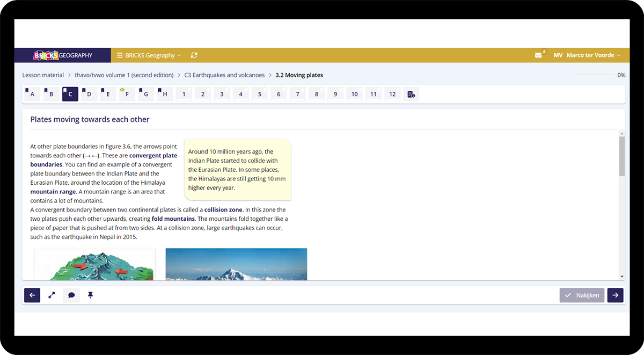Screen dimensions: 644x355
Task: Click the mountain photo thumbnail
Action: pyautogui.click(x=236, y=264)
